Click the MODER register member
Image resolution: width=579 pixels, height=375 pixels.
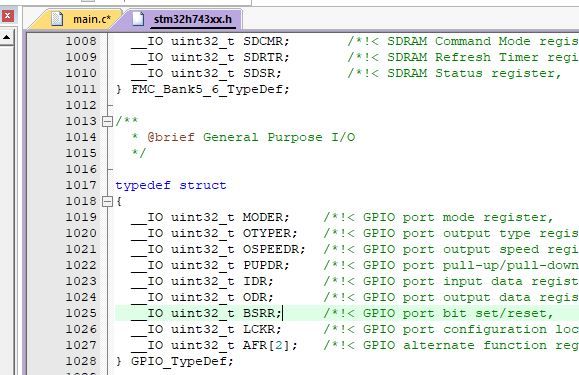[263, 217]
